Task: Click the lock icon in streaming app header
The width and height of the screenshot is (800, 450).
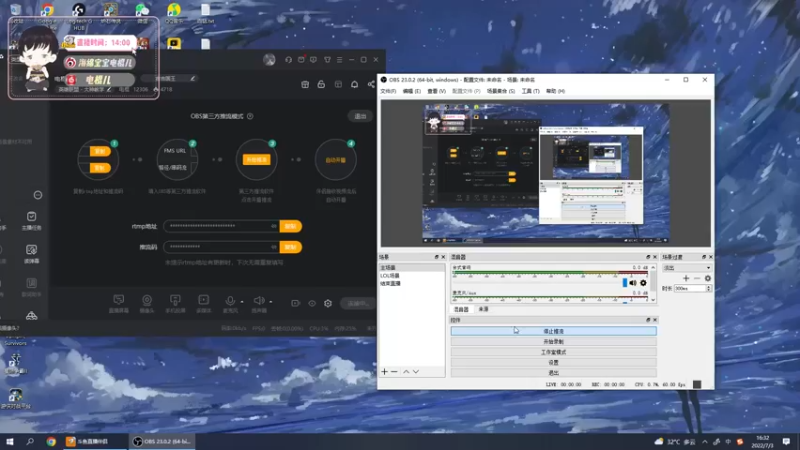Action: pos(321,84)
